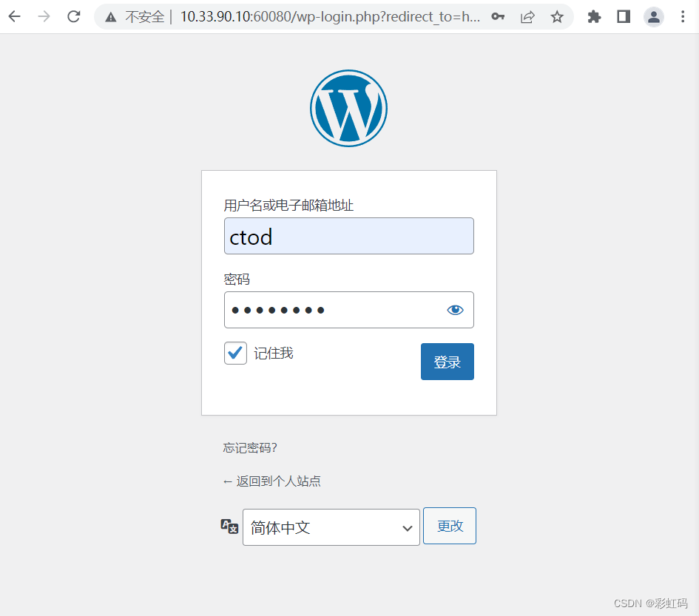Click the share page icon
699x616 pixels.
pyautogui.click(x=527, y=17)
